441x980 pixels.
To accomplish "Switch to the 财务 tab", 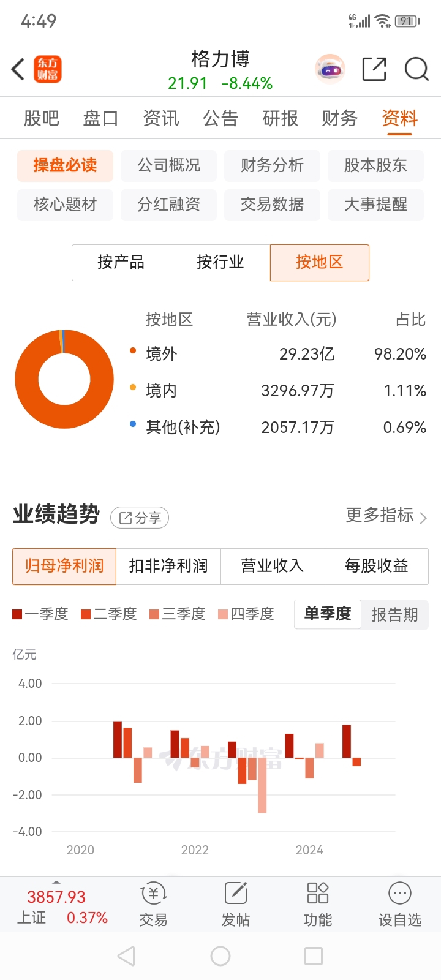I will [x=340, y=118].
